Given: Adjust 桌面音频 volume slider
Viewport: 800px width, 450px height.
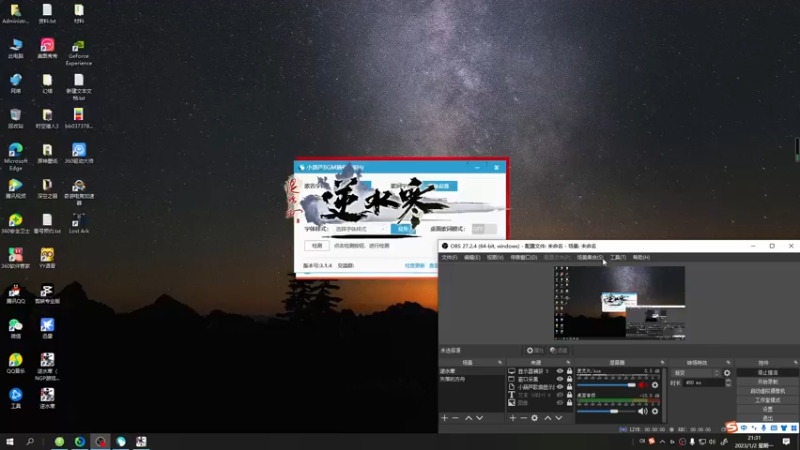Looking at the screenshot, I should point(607,411).
